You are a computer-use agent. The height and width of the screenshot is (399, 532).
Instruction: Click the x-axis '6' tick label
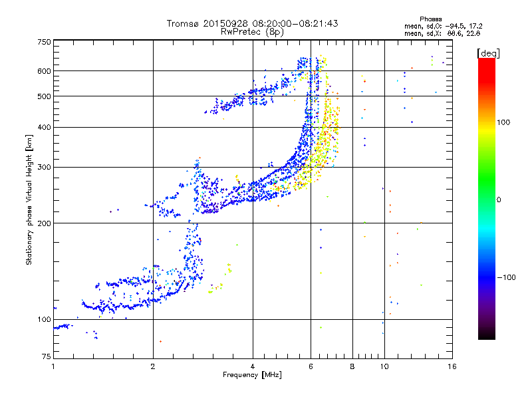[x=311, y=366]
